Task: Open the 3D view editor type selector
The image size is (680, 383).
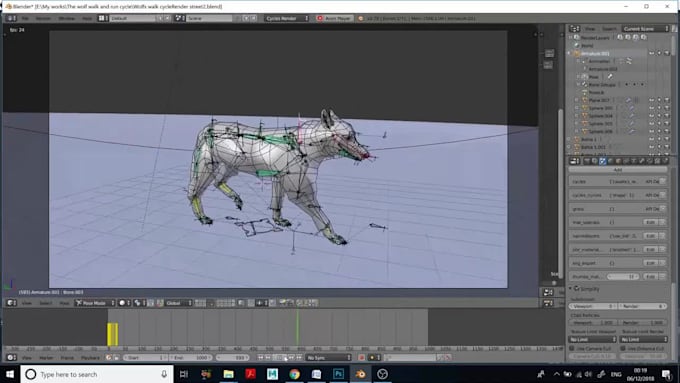Action: [11, 303]
